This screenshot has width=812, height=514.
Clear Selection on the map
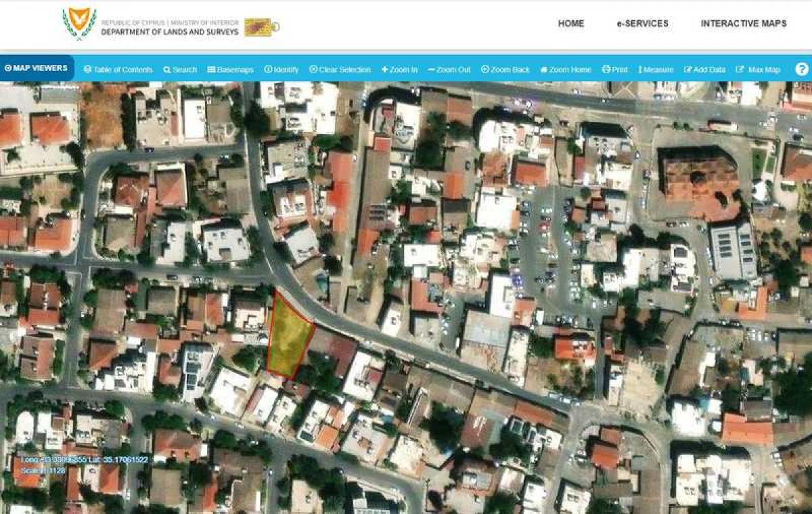click(341, 69)
